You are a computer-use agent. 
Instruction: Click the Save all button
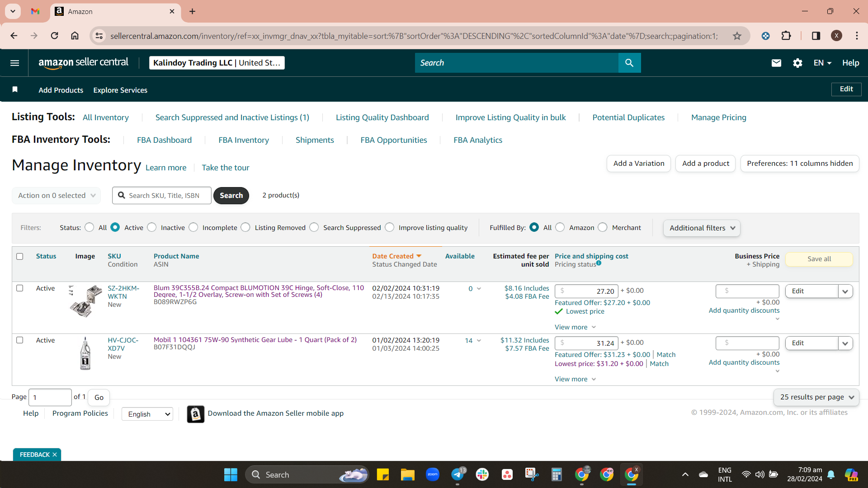click(819, 259)
